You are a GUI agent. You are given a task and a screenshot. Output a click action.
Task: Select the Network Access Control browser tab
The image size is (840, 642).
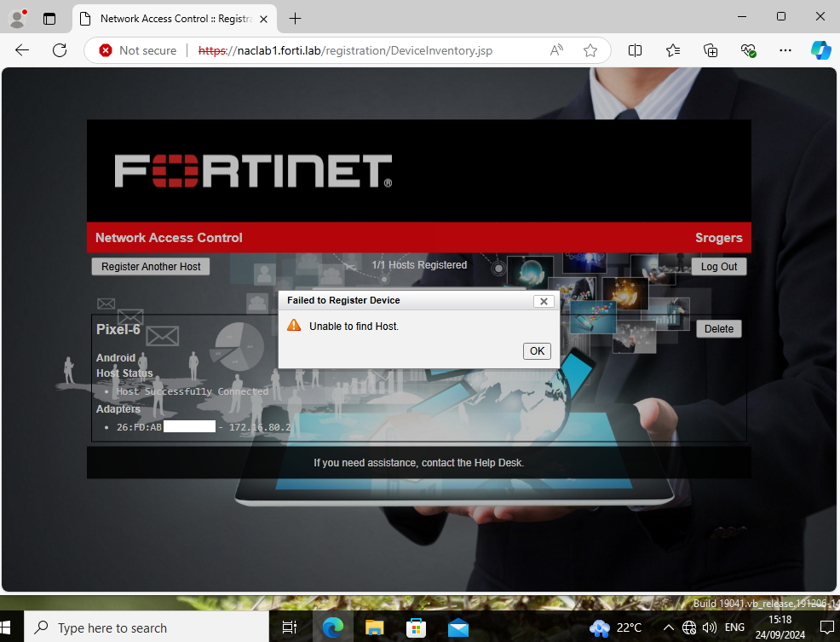coord(175,20)
